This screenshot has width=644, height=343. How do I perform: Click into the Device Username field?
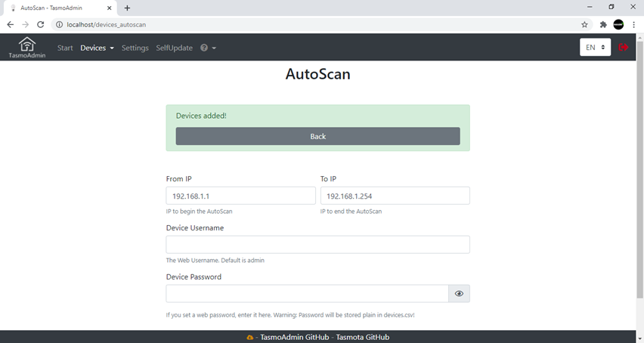pos(318,245)
